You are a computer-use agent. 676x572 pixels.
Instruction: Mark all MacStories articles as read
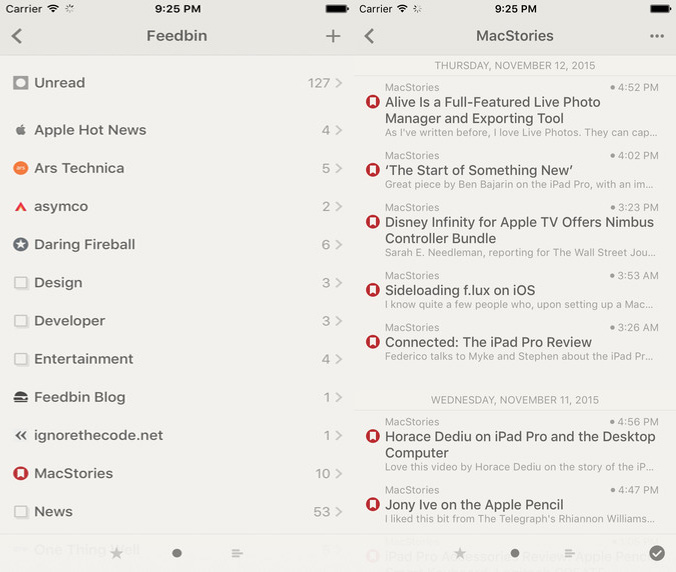click(657, 553)
